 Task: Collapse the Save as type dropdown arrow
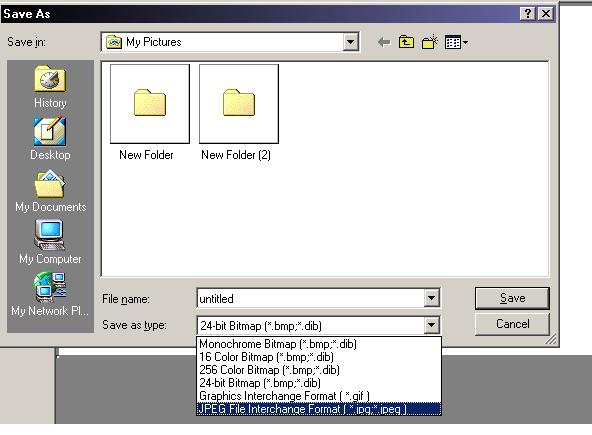click(x=431, y=325)
